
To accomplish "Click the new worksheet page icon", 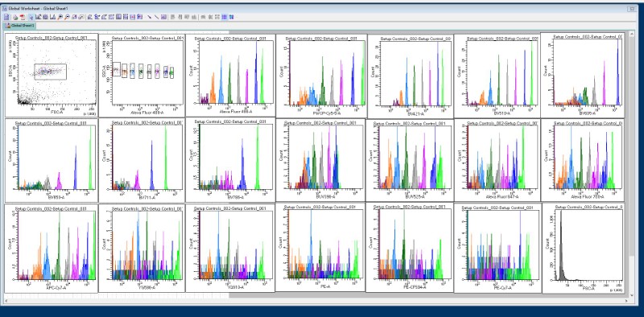I will [6, 17].
